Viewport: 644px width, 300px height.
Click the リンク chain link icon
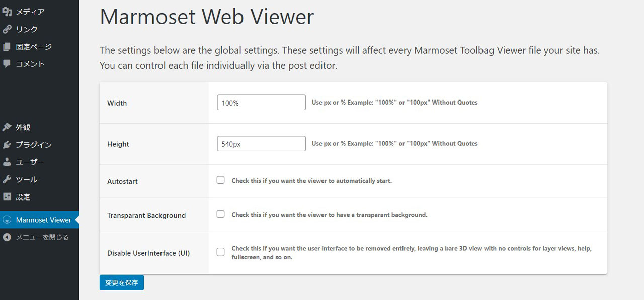tap(6, 29)
